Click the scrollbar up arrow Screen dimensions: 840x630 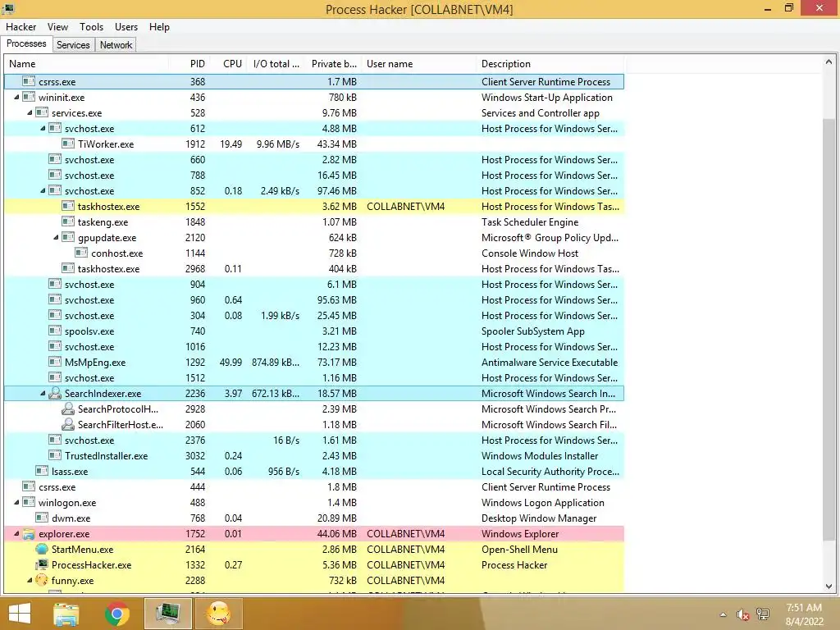coord(829,62)
